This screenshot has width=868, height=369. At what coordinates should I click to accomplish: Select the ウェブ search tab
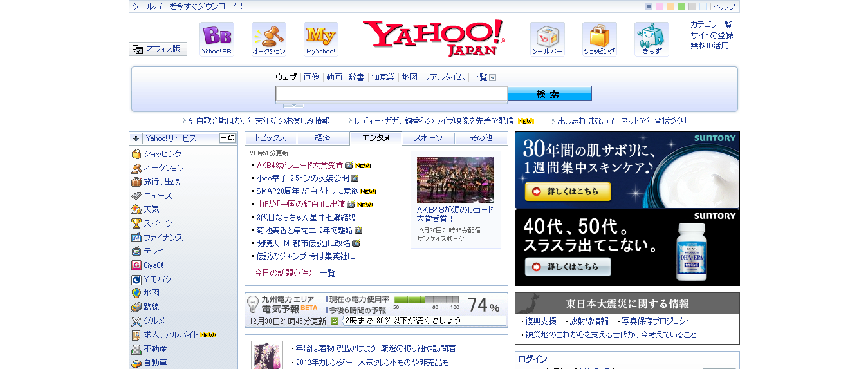pyautogui.click(x=286, y=77)
